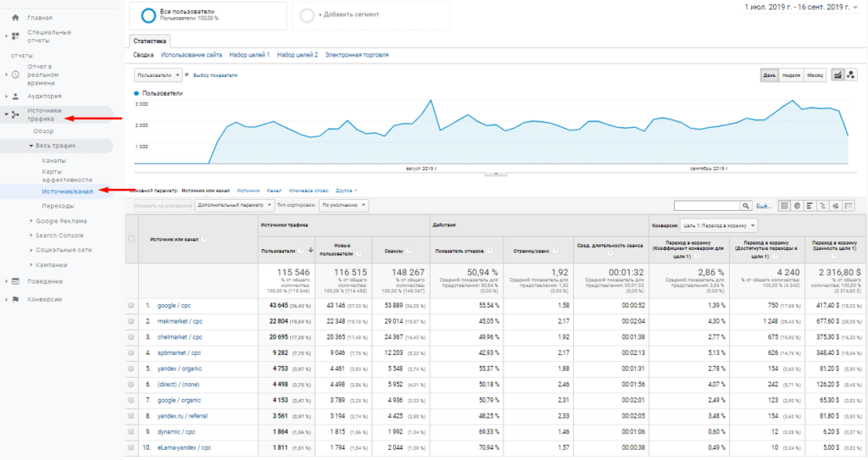Click the Аудитория person icon

pyautogui.click(x=15, y=97)
